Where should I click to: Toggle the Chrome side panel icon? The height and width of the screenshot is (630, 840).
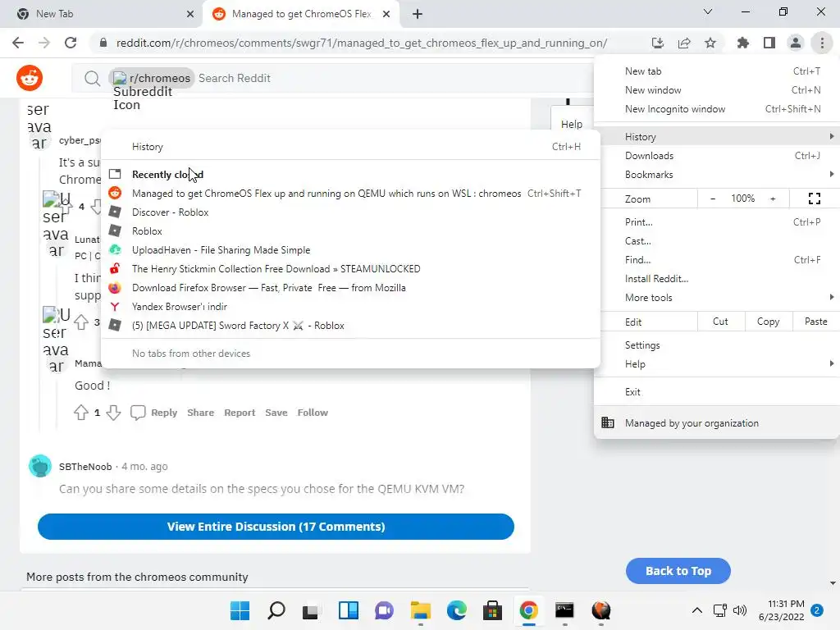tap(769, 43)
